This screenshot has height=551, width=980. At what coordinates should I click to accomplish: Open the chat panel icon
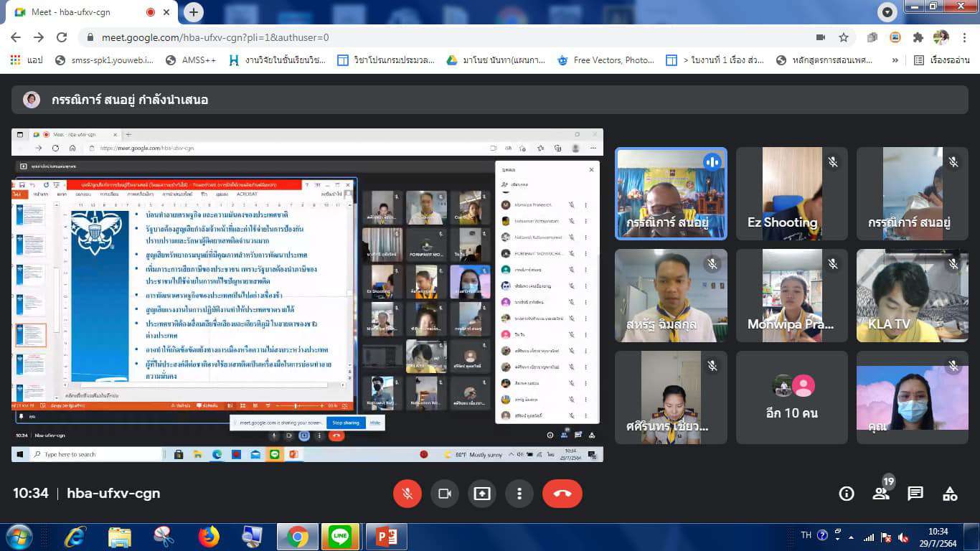915,494
